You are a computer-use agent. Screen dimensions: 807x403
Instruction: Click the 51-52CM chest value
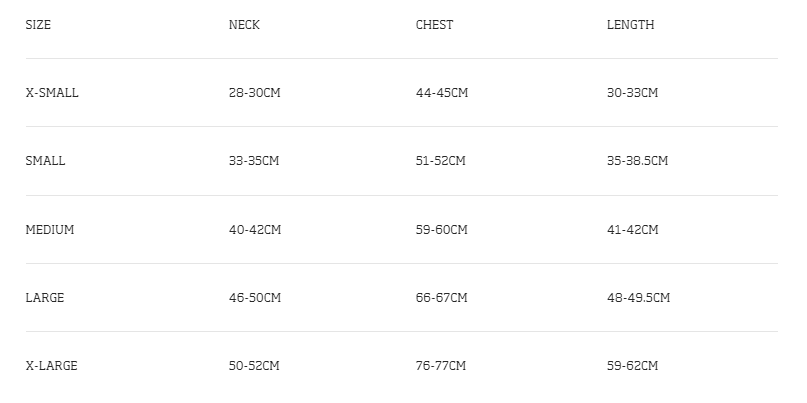[441, 161]
